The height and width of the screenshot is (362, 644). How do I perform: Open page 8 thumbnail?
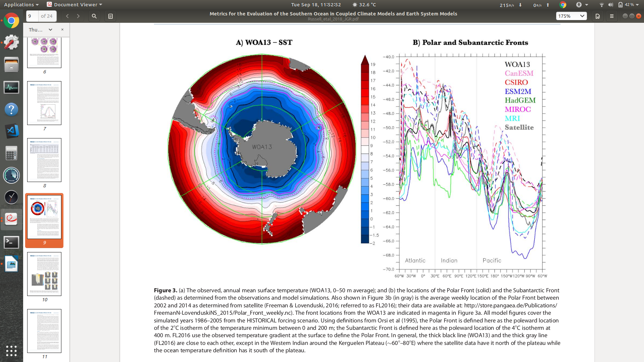[44, 160]
